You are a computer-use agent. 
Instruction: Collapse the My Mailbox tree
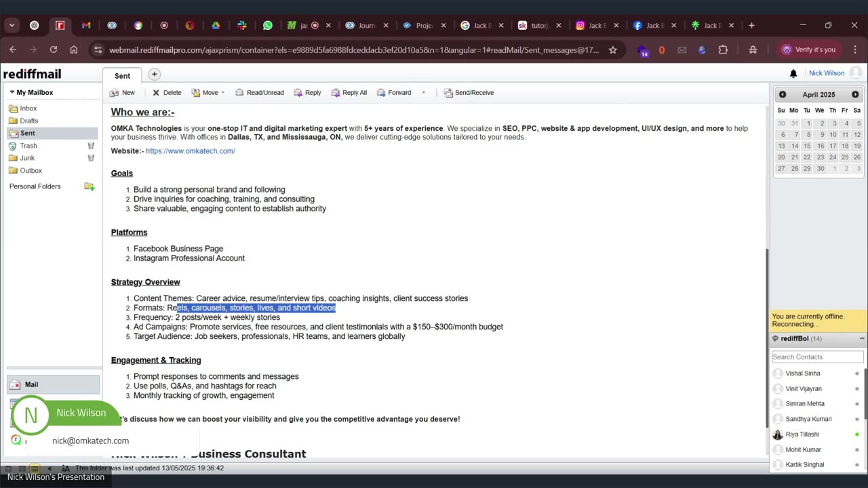click(x=12, y=92)
